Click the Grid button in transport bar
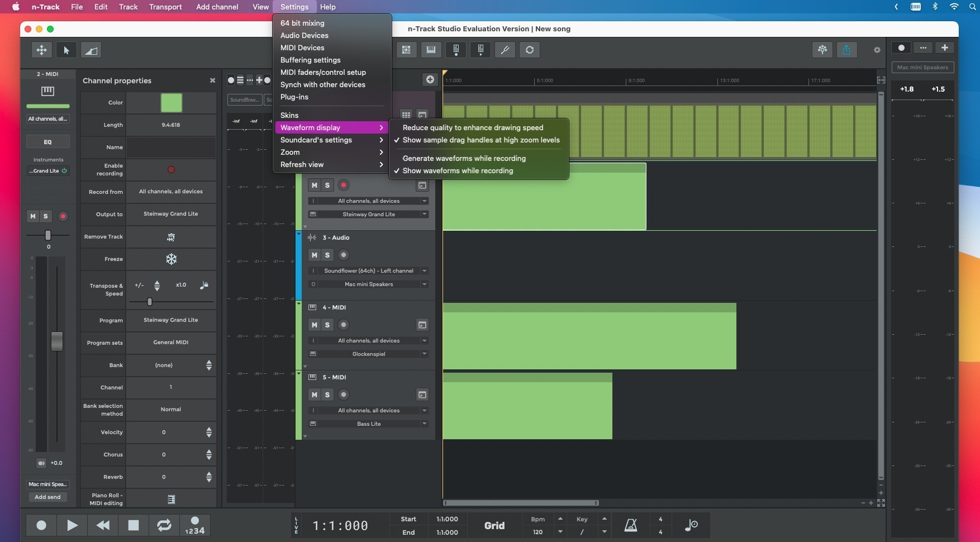 494,525
